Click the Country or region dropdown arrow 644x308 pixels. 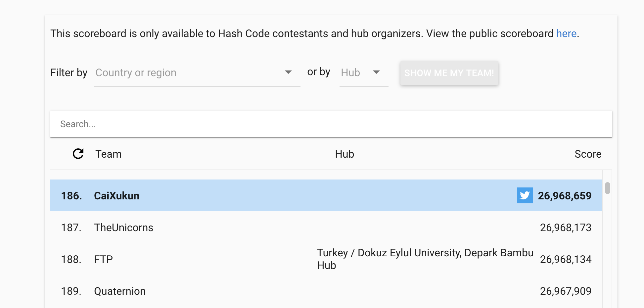pyautogui.click(x=288, y=72)
